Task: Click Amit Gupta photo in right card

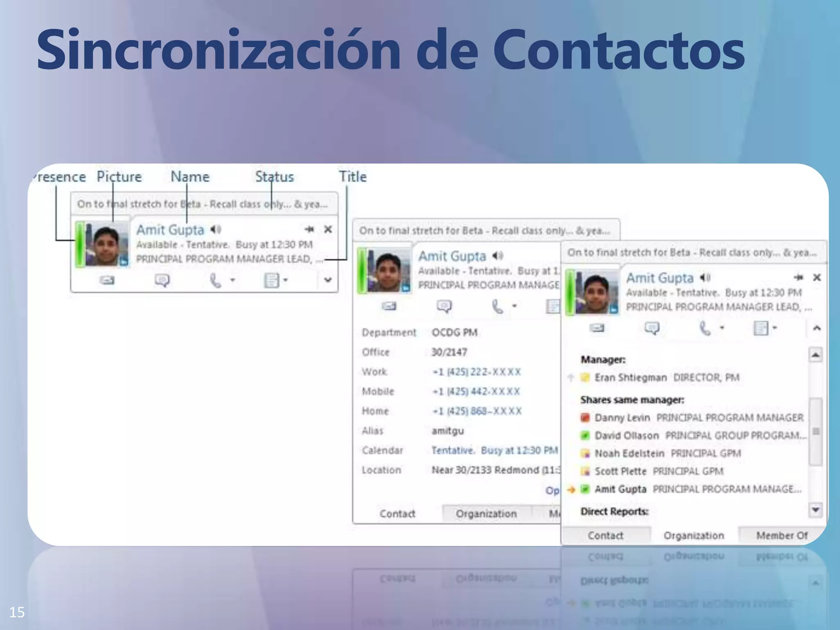Action: (x=596, y=292)
